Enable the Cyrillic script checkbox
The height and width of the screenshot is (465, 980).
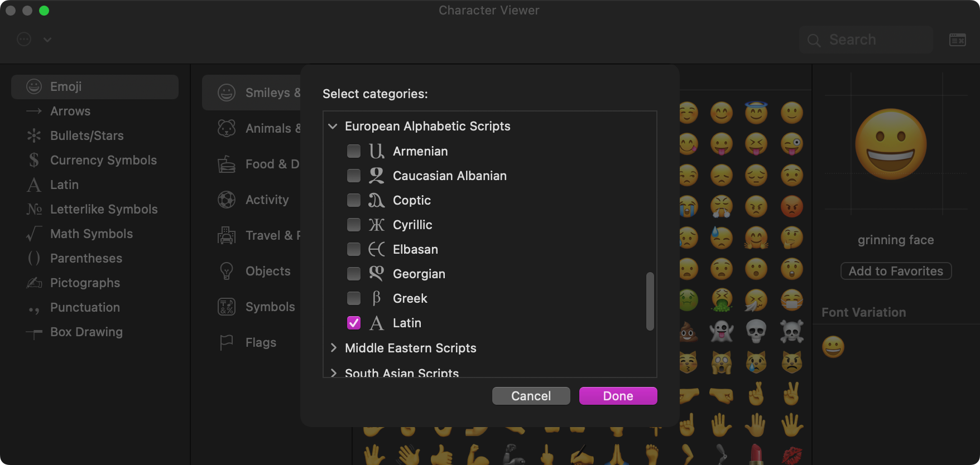pos(353,225)
